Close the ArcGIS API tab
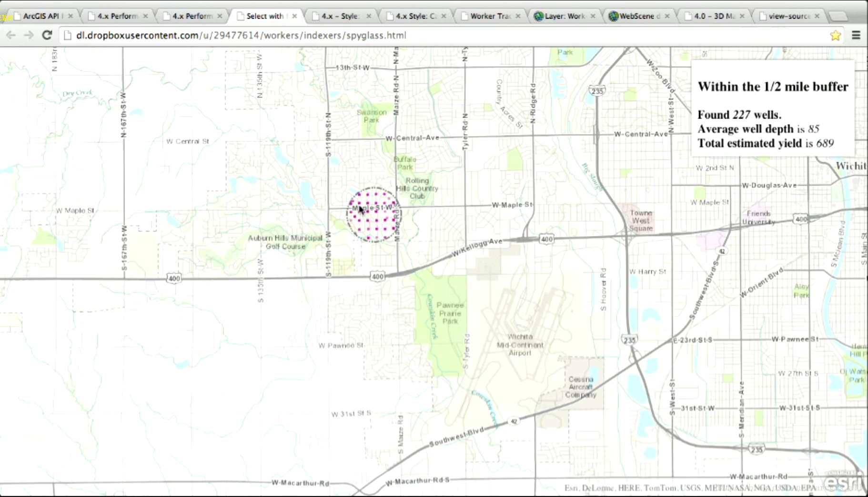The width and height of the screenshot is (868, 497). coord(71,16)
